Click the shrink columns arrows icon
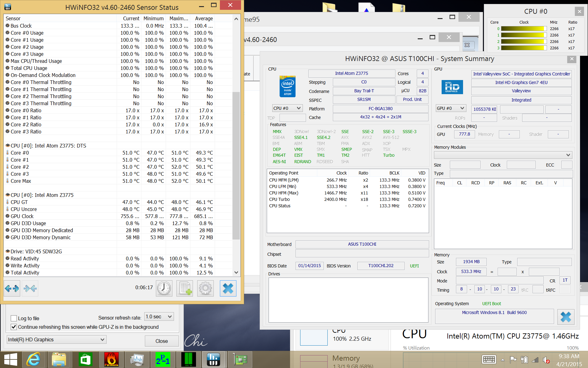This screenshot has width=588, height=368. coord(30,288)
